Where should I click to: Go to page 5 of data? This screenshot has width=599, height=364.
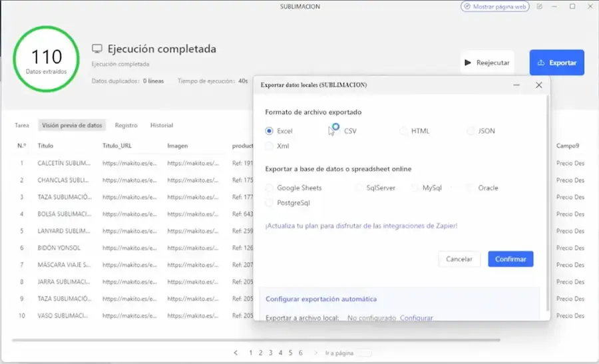click(x=290, y=353)
